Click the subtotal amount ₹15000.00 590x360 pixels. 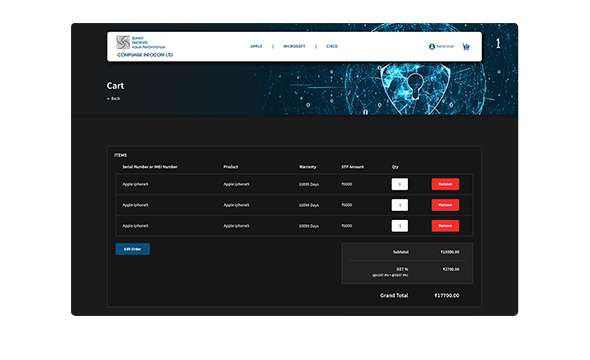[x=450, y=252]
